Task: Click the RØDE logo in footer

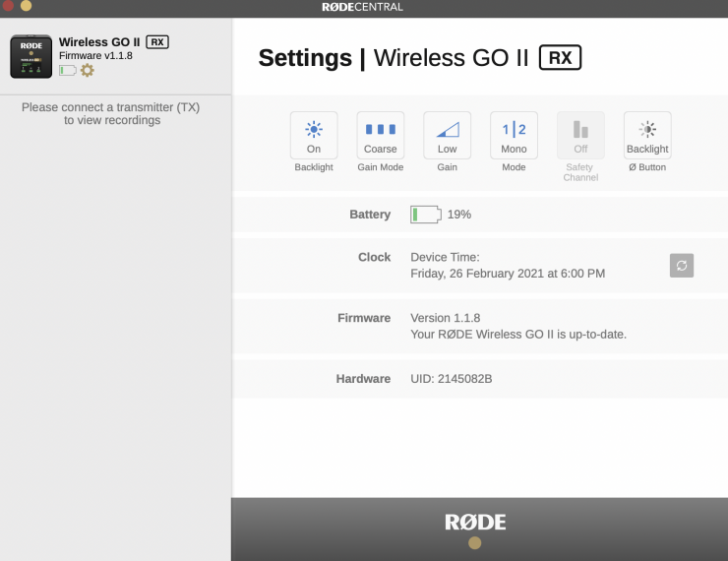Action: (475, 522)
